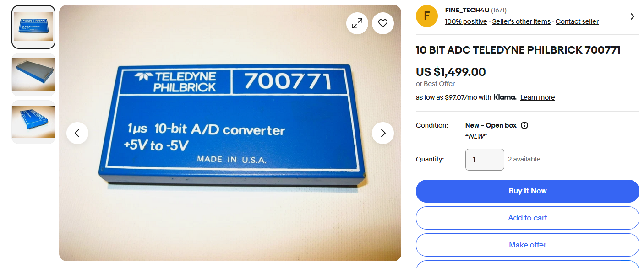Screen dimensions: 644x268
Task: Open the 100% positive feedback link
Action: [x=466, y=21]
